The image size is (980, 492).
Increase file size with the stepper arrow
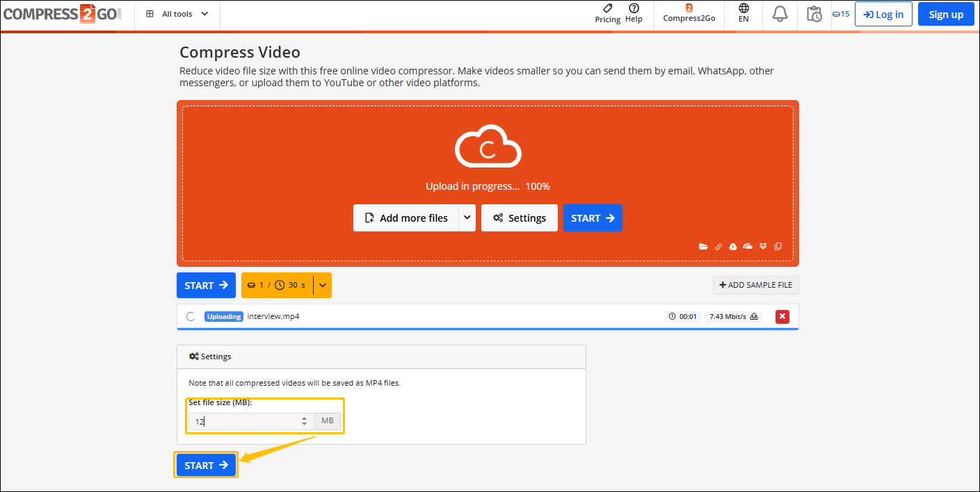coord(304,418)
